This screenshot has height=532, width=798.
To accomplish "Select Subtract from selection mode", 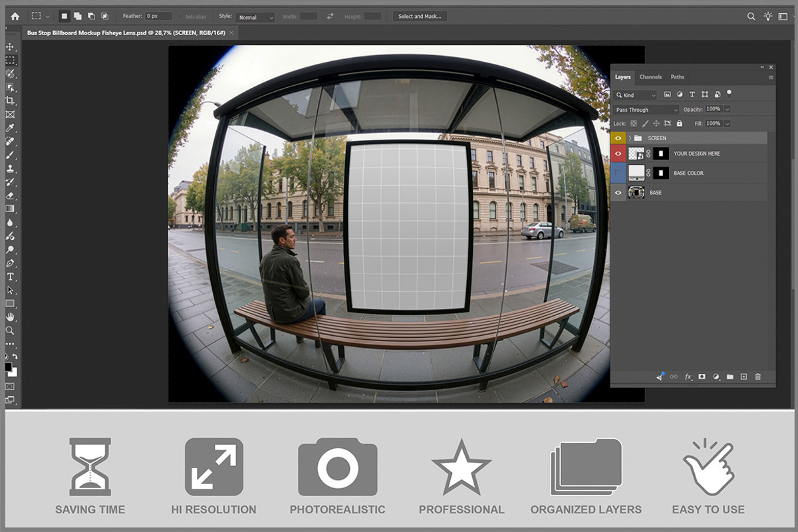I will coord(91,16).
